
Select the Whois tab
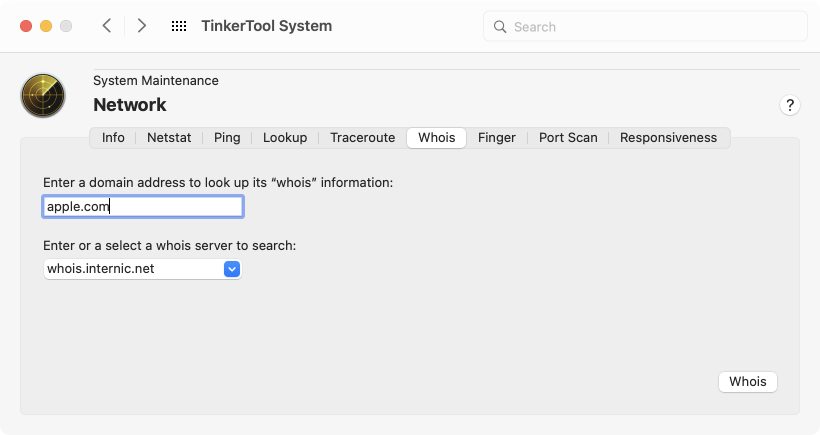[437, 138]
